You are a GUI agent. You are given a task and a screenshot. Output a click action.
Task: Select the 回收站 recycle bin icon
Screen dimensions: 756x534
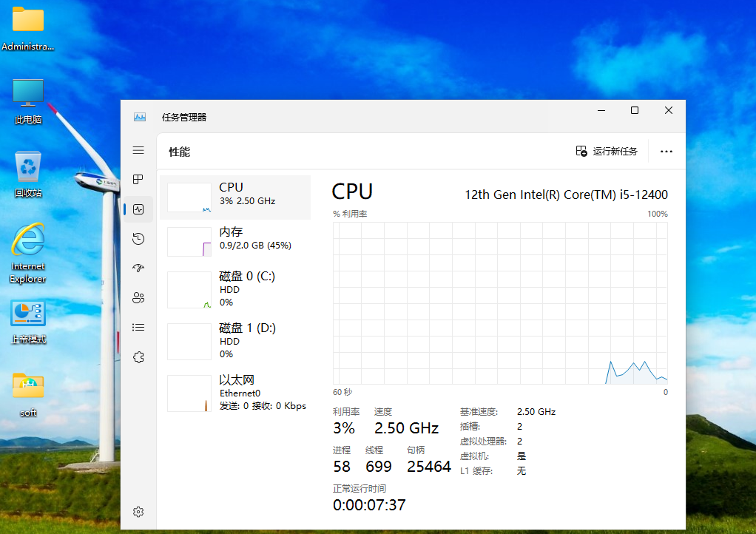coord(28,175)
